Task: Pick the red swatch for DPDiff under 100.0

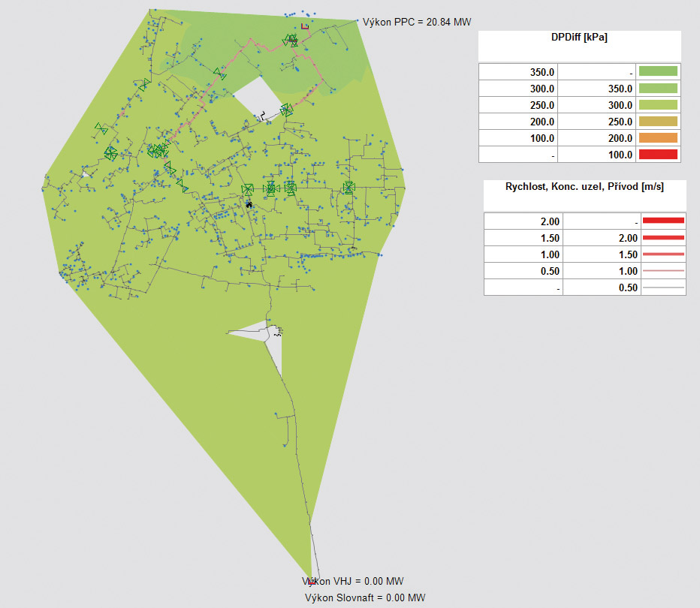Action: tap(657, 155)
